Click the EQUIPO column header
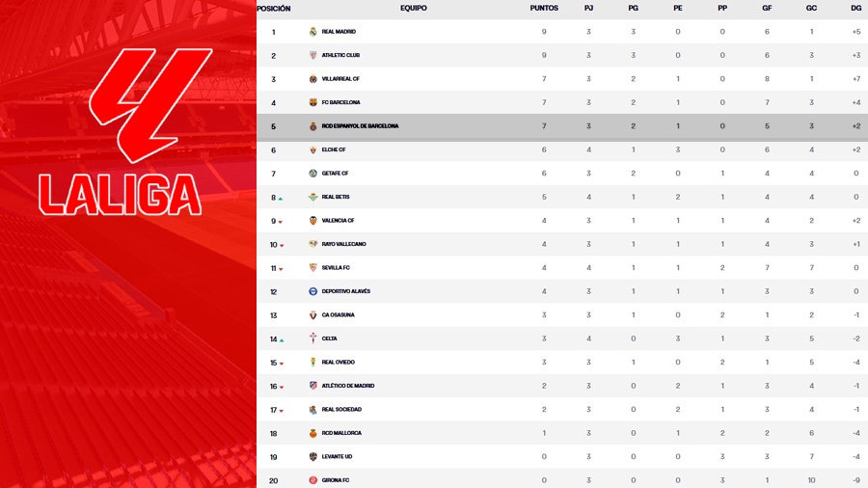 pos(414,8)
